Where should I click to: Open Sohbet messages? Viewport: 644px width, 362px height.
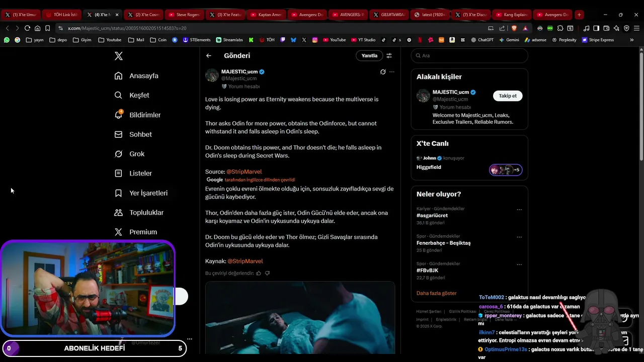pos(133,134)
